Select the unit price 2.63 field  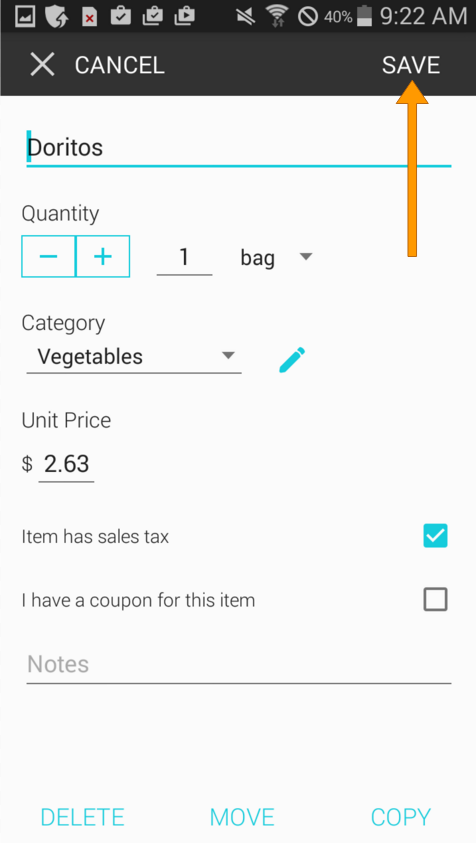[x=66, y=464]
